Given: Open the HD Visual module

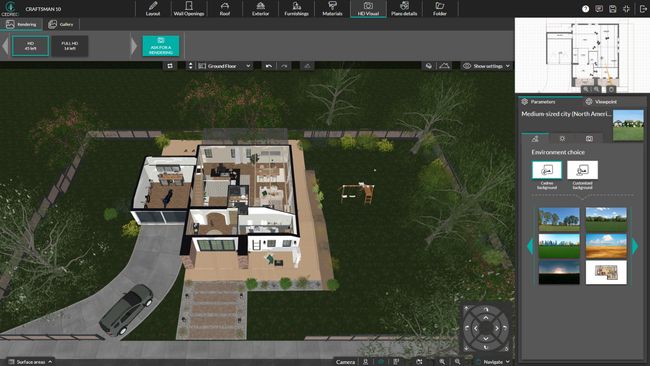Looking at the screenshot, I should [368, 9].
